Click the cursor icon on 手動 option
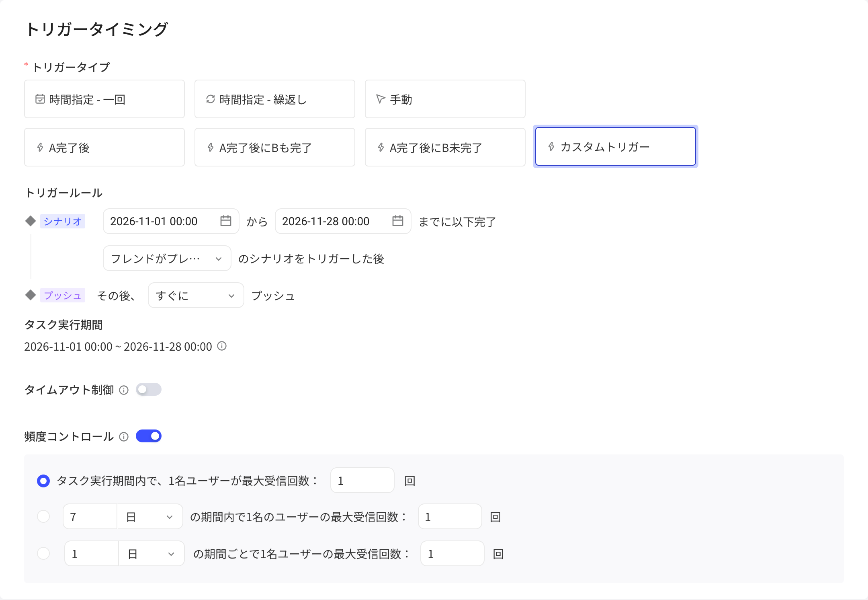This screenshot has width=868, height=600. point(381,99)
